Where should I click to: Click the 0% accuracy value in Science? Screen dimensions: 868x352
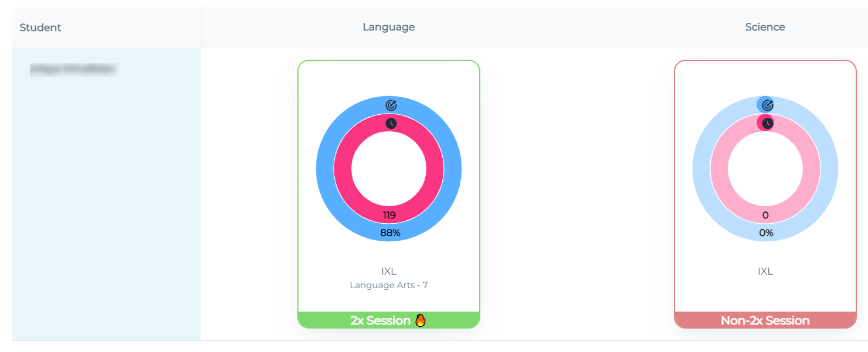[766, 233]
